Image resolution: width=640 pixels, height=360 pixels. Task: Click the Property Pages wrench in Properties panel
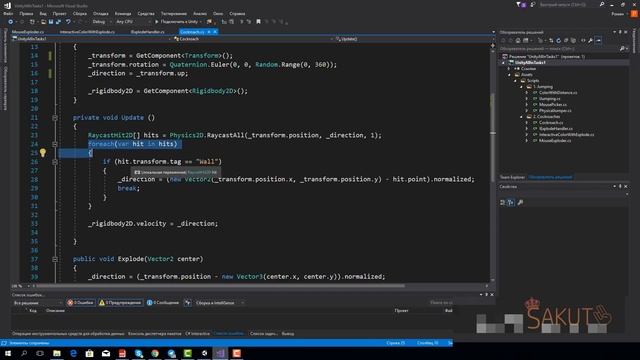click(520, 202)
